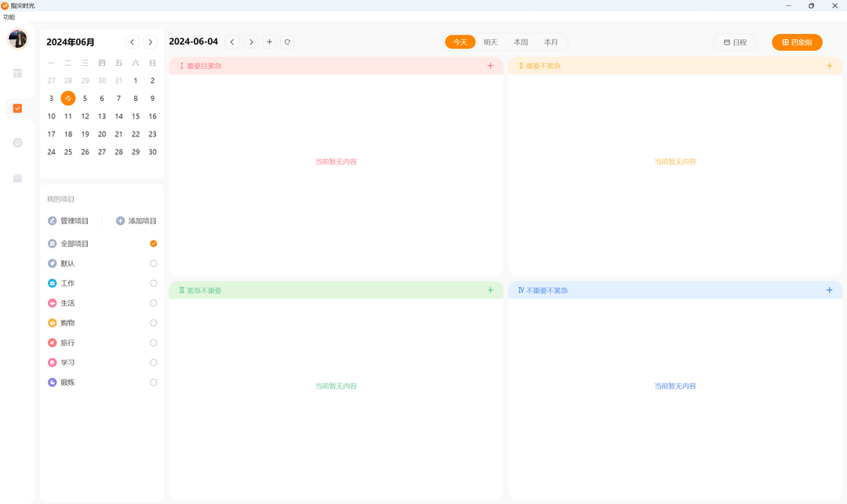This screenshot has height=504, width=847.
Task: Go to next day beside 2024-06-04
Action: 251,42
